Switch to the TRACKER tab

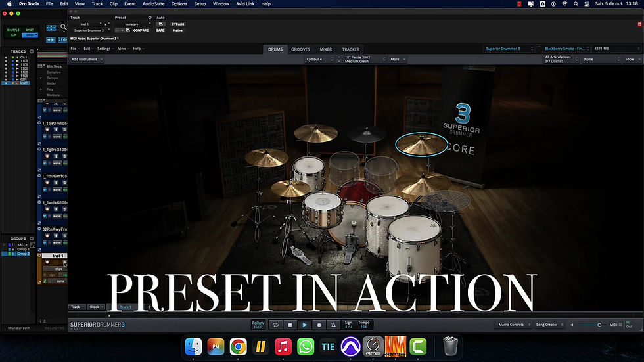[351, 49]
